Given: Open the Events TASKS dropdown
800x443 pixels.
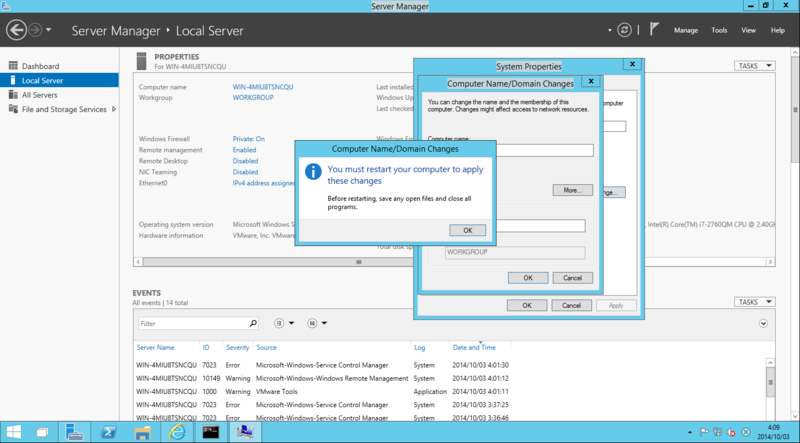Looking at the screenshot, I should coord(755,302).
